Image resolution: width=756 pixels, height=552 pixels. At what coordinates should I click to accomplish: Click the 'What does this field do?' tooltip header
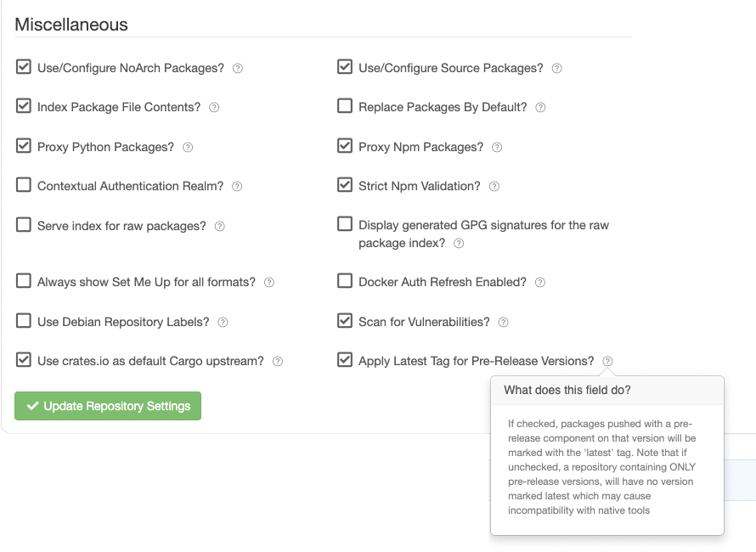(x=567, y=391)
